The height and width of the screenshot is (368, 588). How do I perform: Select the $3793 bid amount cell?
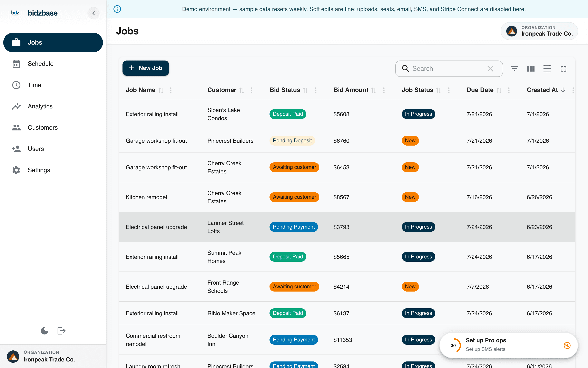[x=341, y=227]
